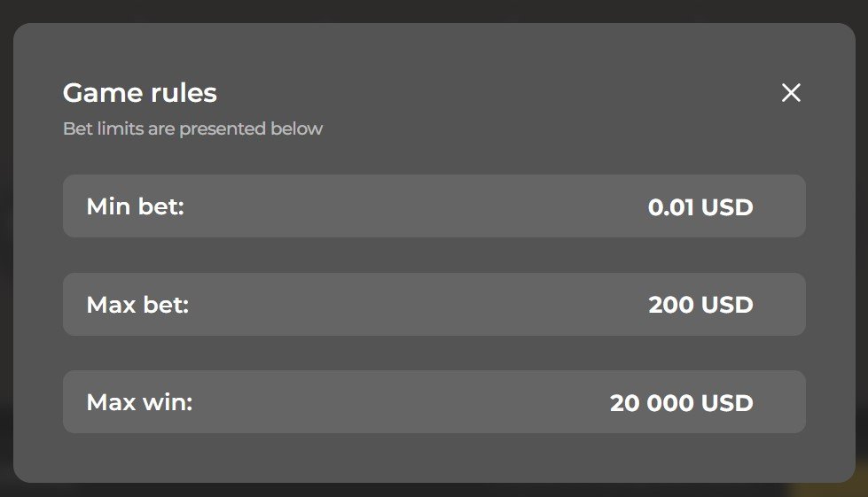The height and width of the screenshot is (497, 868).
Task: Click USD currency in the Min bet row
Action: [x=727, y=208]
